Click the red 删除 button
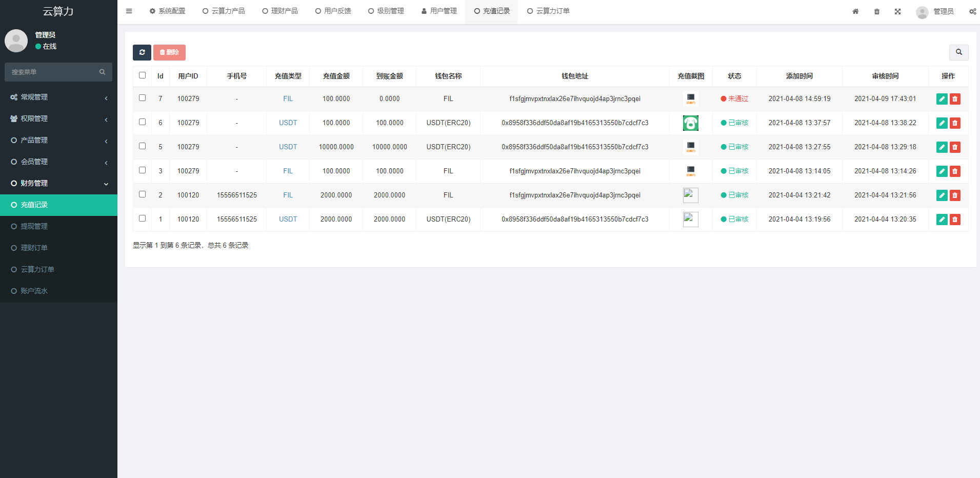Viewport: 980px width, 478px height. click(x=169, y=52)
